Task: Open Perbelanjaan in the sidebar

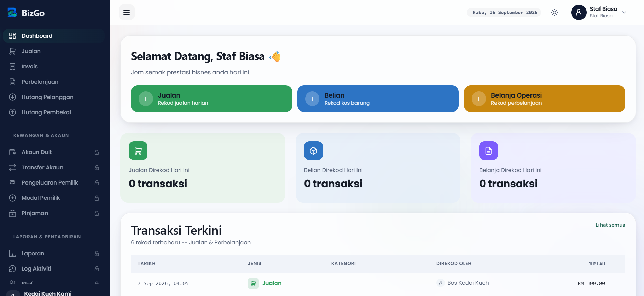Action: tap(54, 82)
